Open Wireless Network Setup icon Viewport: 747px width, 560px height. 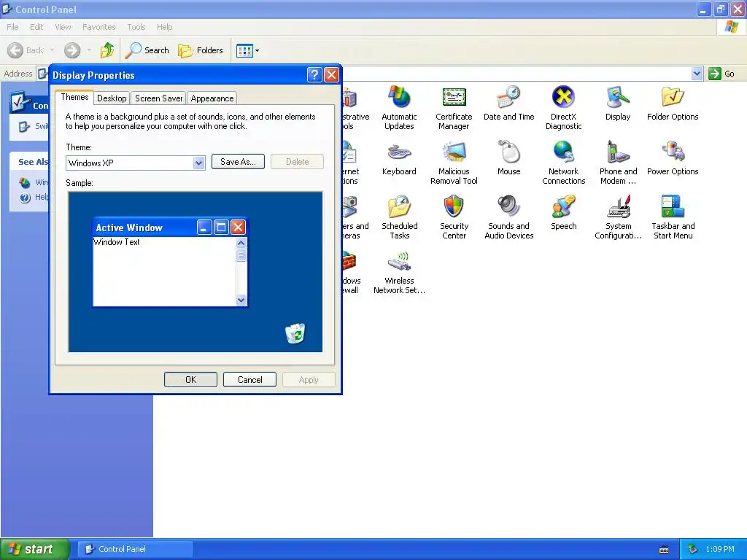click(x=399, y=273)
